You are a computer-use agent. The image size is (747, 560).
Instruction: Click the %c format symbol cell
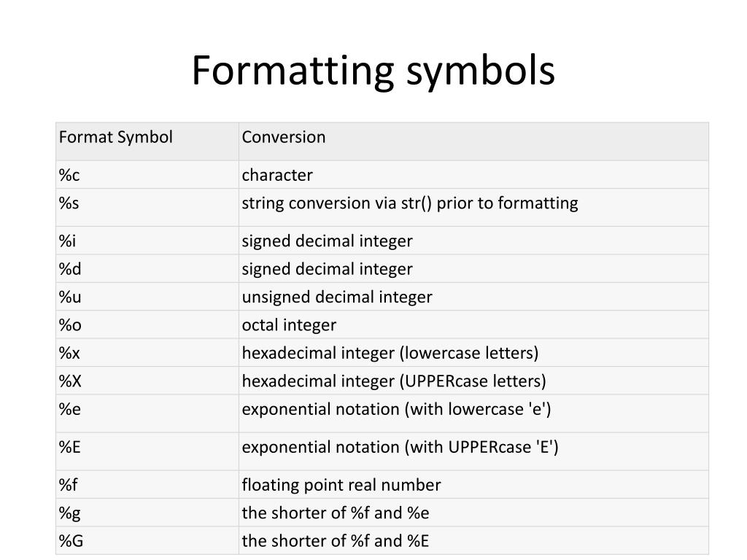coord(147,175)
